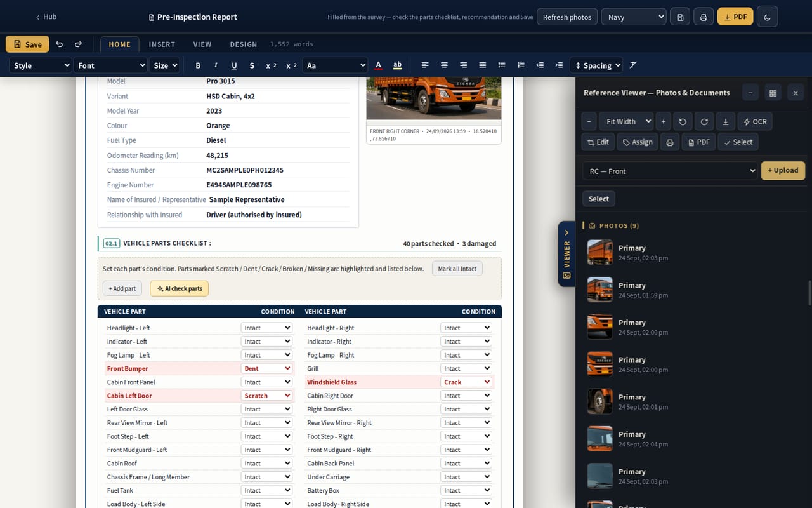Redo the last edit

[x=79, y=44]
